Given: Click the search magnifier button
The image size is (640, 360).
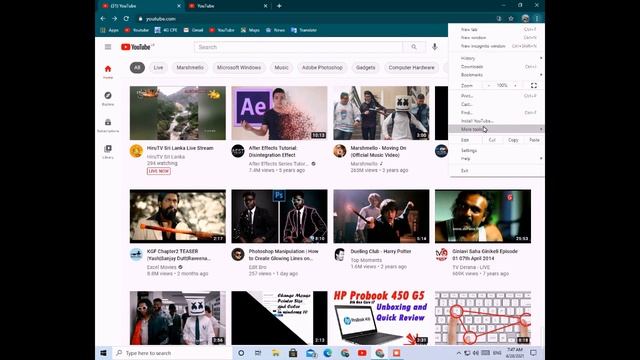Looking at the screenshot, I should [x=414, y=47].
